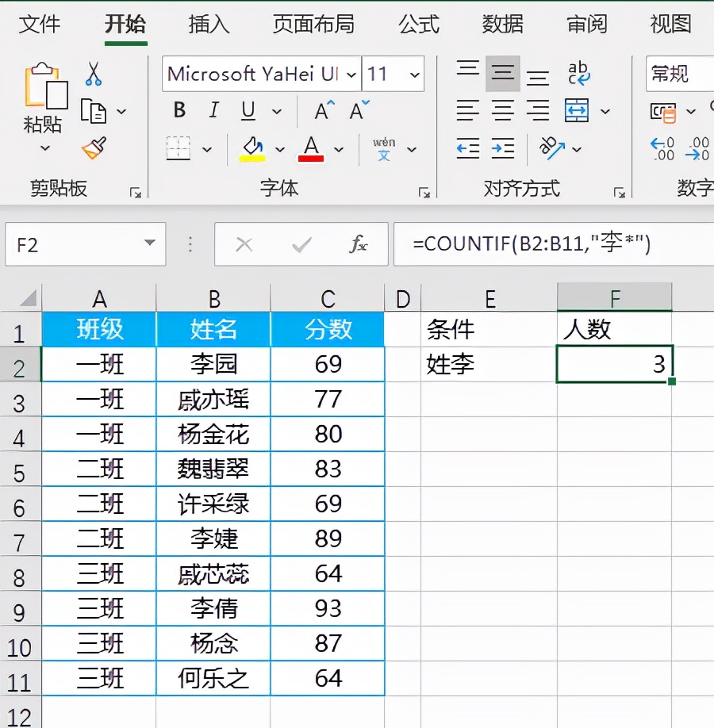Open the Insert Function fx icon
Screen dimensions: 714x728
pyautogui.click(x=359, y=244)
